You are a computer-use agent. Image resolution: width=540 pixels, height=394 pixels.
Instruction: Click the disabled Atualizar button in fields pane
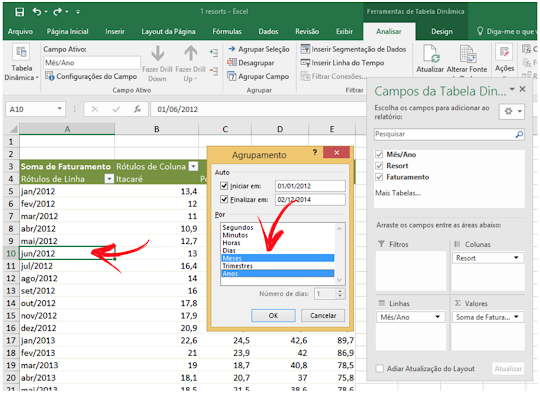508,369
